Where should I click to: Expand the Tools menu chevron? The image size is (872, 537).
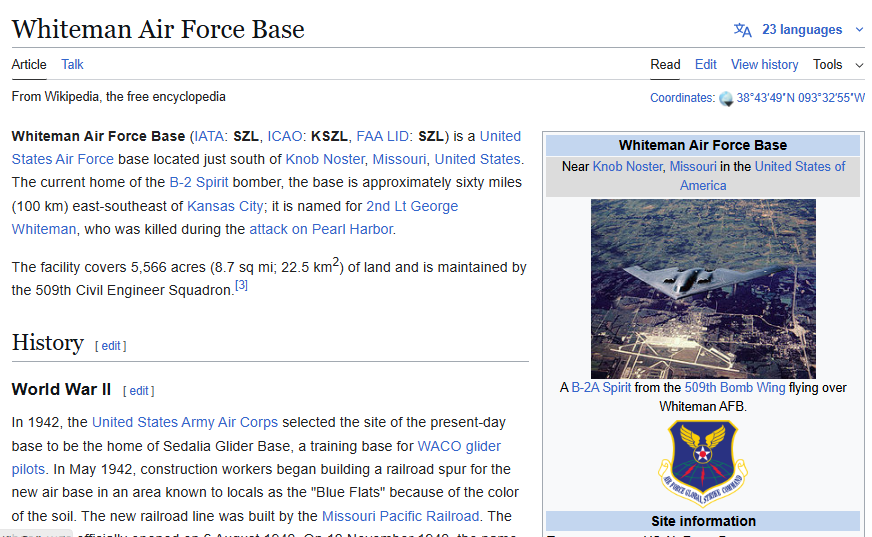[x=859, y=66]
